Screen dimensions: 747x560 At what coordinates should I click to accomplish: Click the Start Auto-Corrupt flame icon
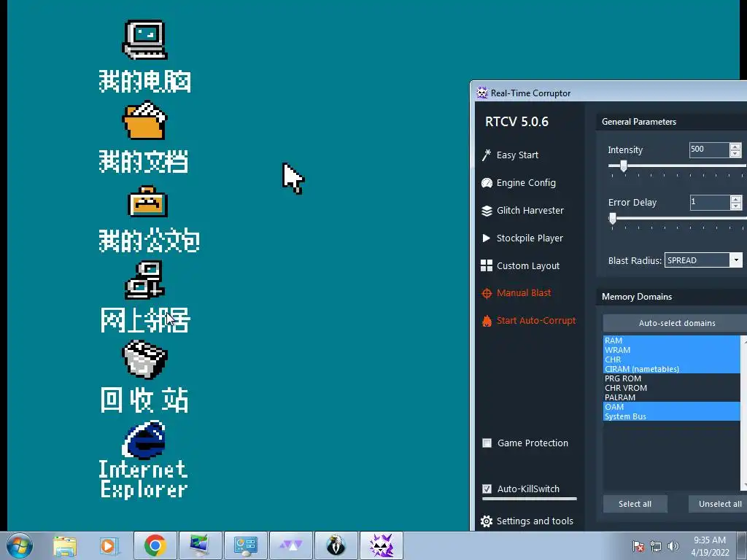pos(487,321)
